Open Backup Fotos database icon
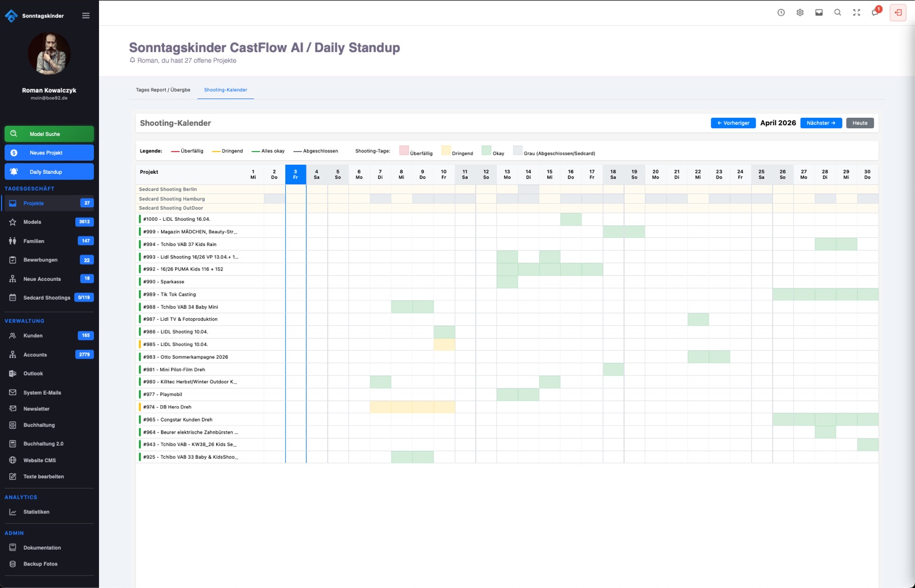This screenshot has height=588, width=915. pyautogui.click(x=13, y=564)
